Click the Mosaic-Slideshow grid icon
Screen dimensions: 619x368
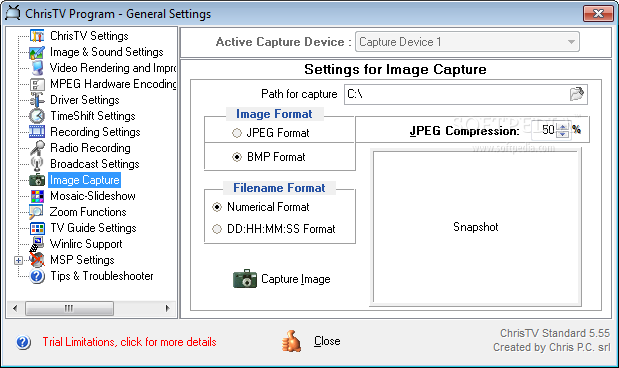pos(37,196)
